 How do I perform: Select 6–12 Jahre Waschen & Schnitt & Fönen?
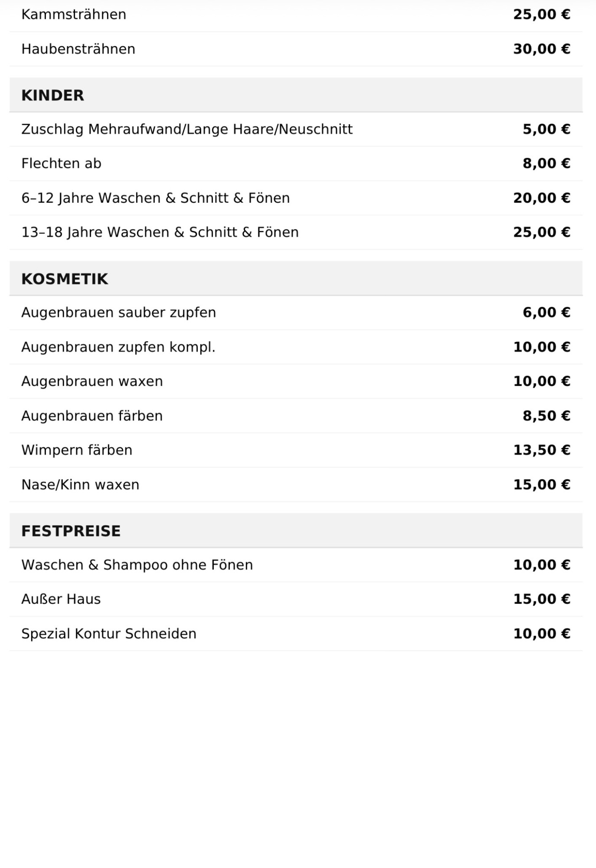[155, 198]
